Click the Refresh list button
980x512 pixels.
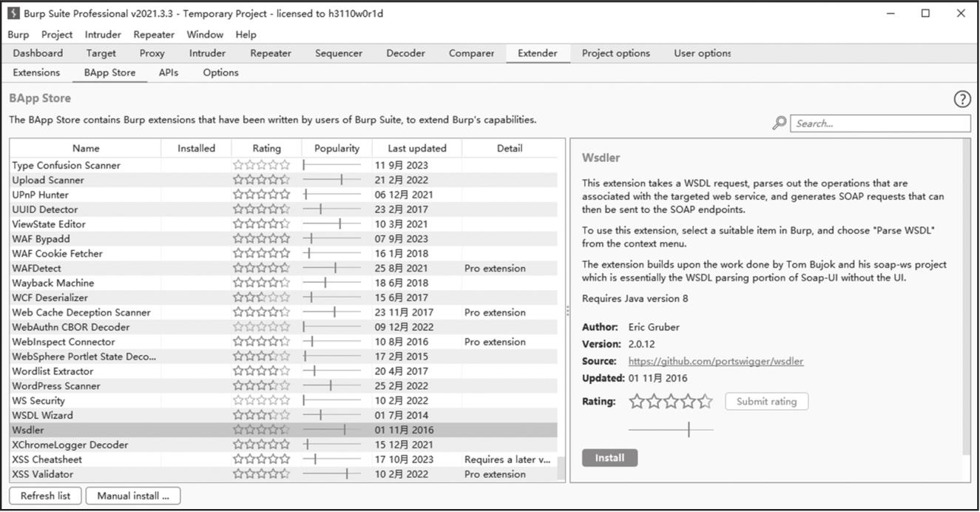click(x=45, y=496)
